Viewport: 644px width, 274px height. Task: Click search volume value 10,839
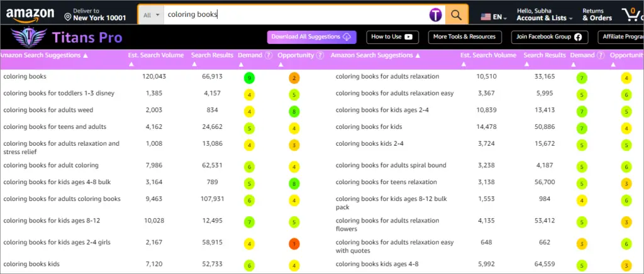(486, 110)
